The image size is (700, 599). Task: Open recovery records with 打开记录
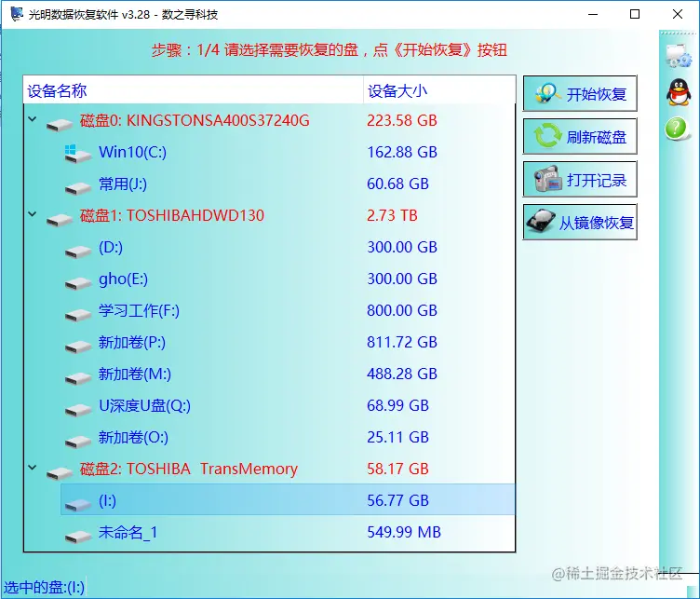[x=580, y=179]
